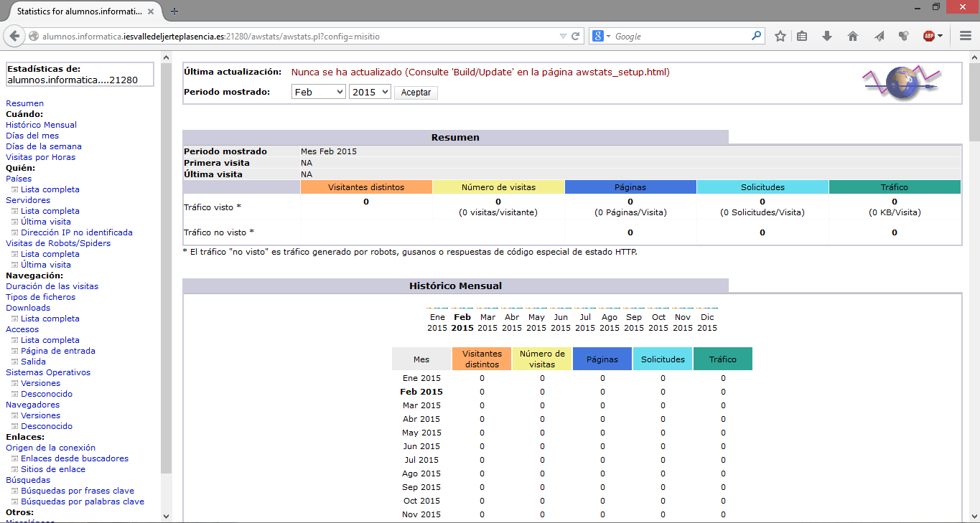Click the sidebar scroll down arrow
This screenshot has width=980, height=523.
tap(167, 516)
